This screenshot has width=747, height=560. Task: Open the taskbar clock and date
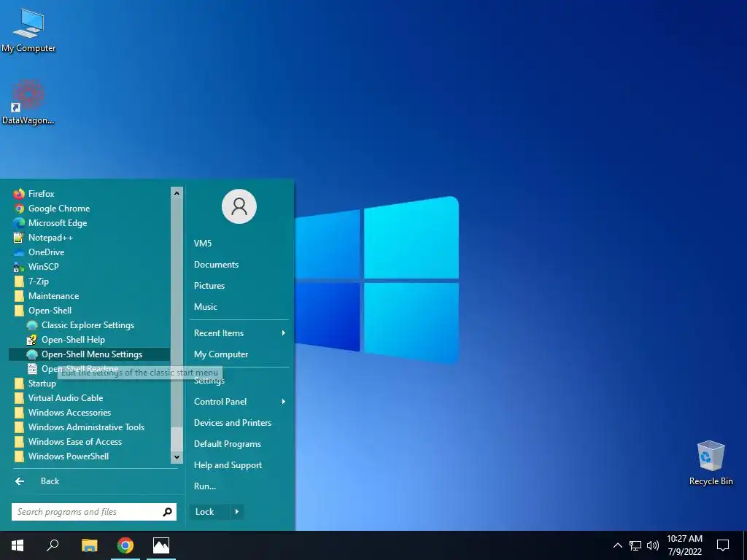684,545
